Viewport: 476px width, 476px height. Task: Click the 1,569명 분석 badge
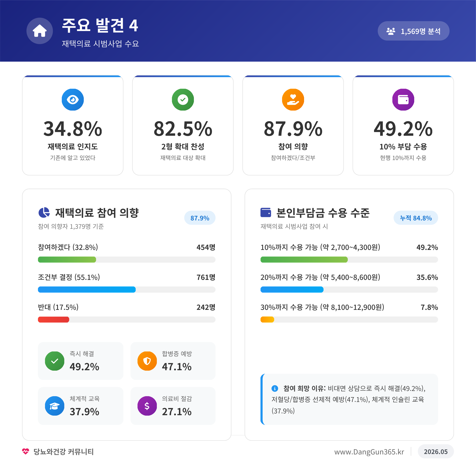(413, 31)
